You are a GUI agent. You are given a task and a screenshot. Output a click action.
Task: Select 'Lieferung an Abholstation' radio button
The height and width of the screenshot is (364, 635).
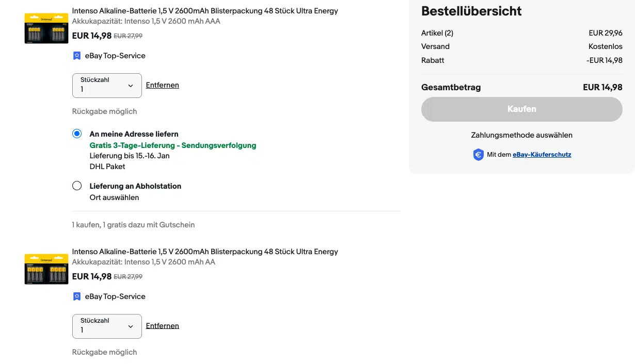tap(77, 186)
